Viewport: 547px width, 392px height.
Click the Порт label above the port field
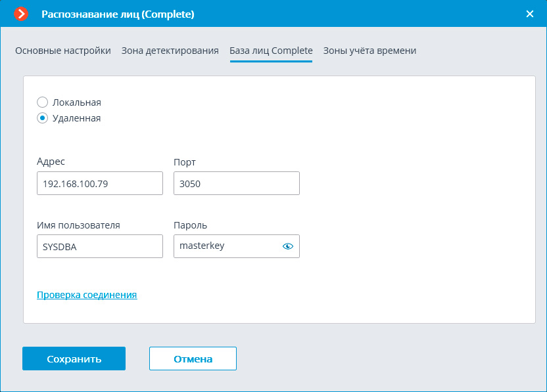click(x=185, y=162)
